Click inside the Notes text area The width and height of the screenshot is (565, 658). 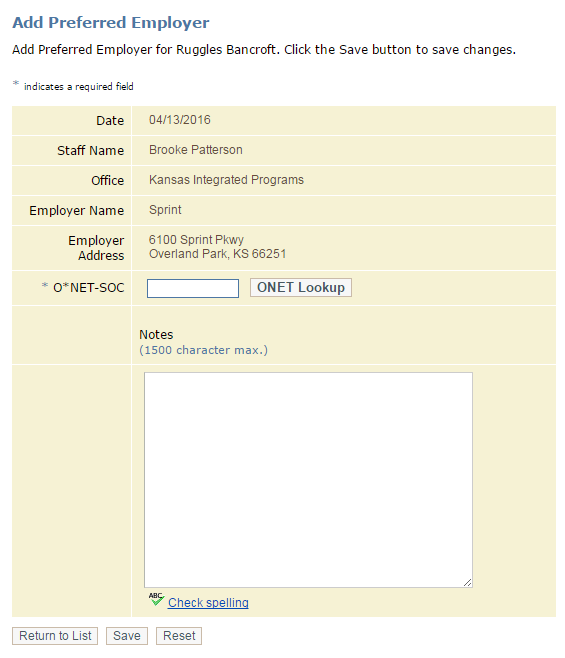[308, 480]
